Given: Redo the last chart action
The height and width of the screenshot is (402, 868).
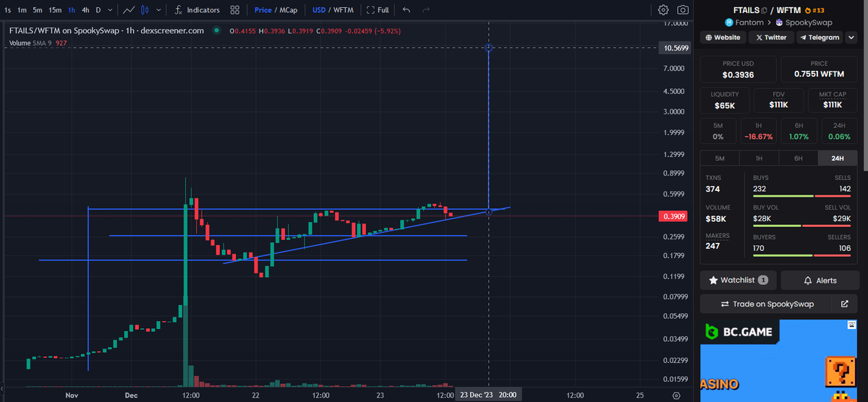Looking at the screenshot, I should coord(426,10).
